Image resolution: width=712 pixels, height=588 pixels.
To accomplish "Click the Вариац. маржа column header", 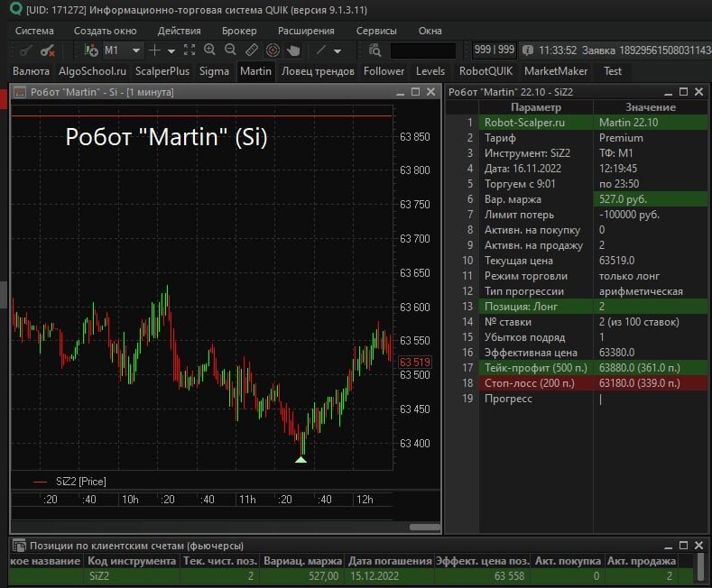I will point(302,561).
